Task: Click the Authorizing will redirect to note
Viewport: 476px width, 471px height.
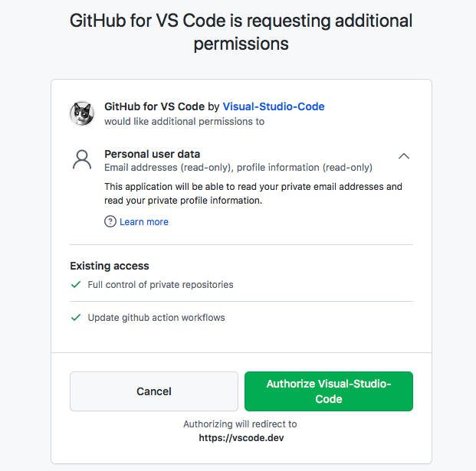Action: [x=240, y=424]
